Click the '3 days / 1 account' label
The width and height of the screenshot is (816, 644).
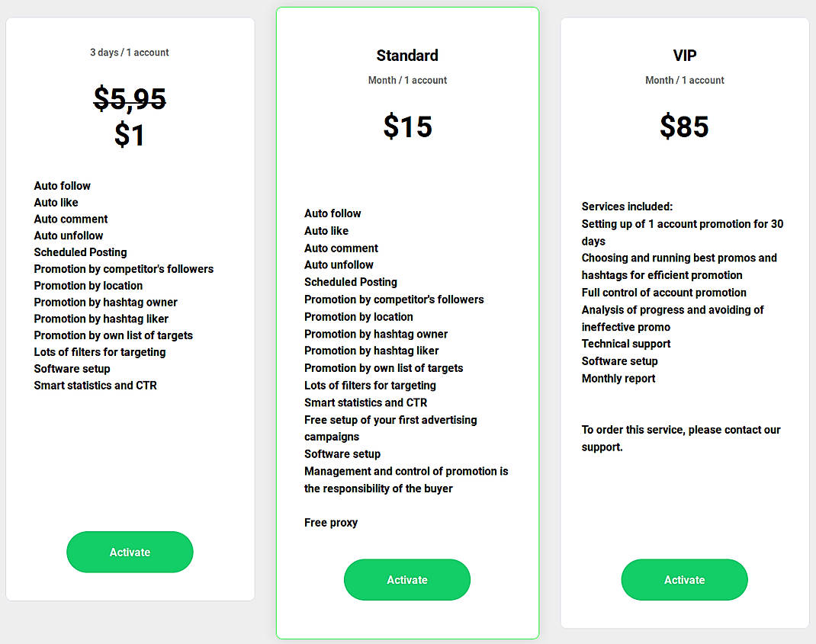pyautogui.click(x=130, y=53)
